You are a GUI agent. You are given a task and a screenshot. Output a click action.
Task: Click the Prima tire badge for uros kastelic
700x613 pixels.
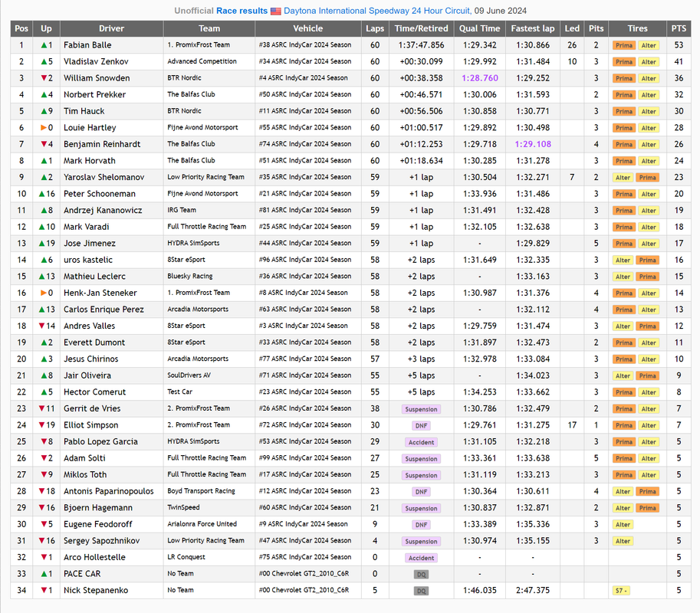647,260
